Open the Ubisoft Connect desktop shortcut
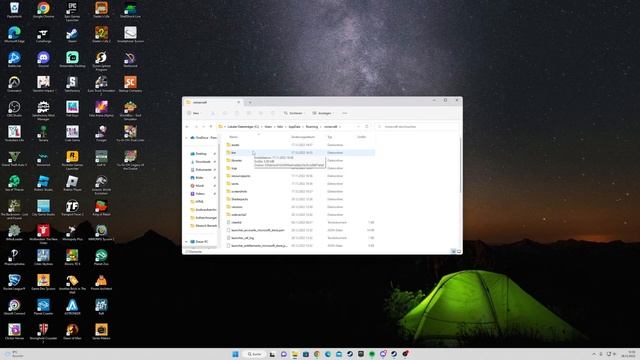Image resolution: width=640 pixels, height=360 pixels. pyautogui.click(x=14, y=307)
